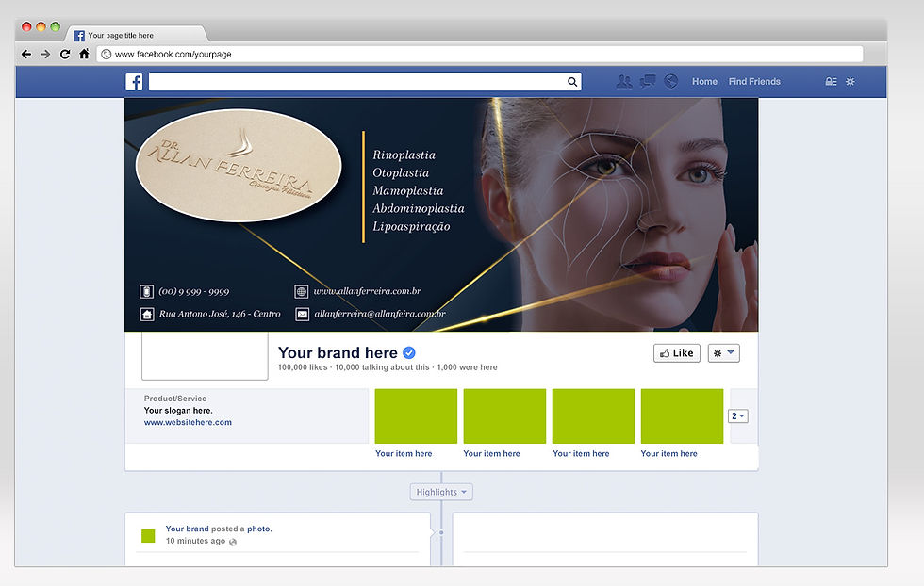Focus the browser address bar URL
Viewport: 924px width, 586px height.
(x=480, y=55)
